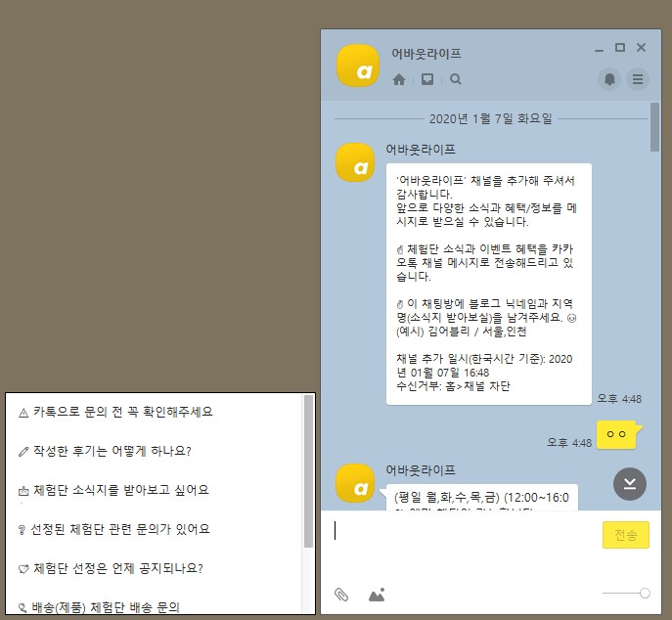Search the chat with the magnifier icon
Screen dimensions: 672x620
[x=456, y=79]
